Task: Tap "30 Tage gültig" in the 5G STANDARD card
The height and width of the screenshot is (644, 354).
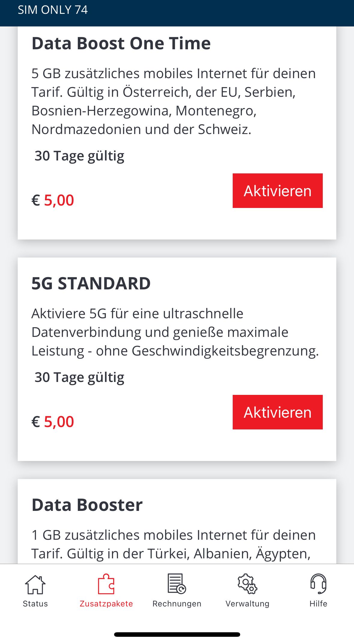Action: [x=79, y=377]
